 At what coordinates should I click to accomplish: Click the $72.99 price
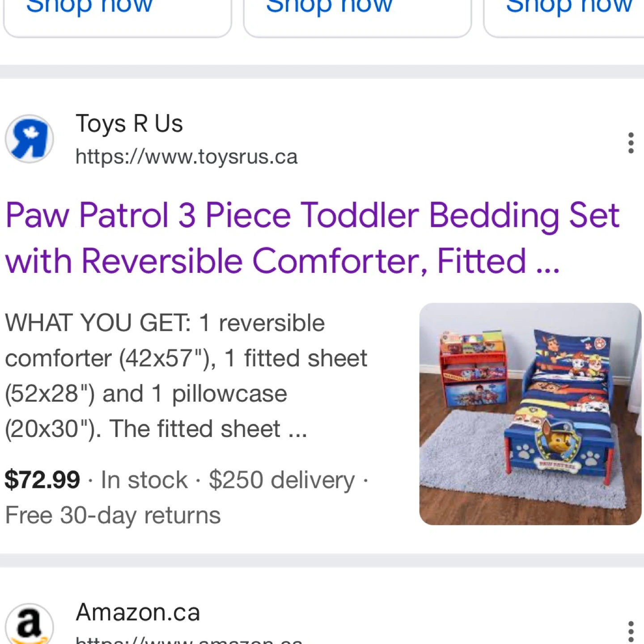(x=42, y=480)
